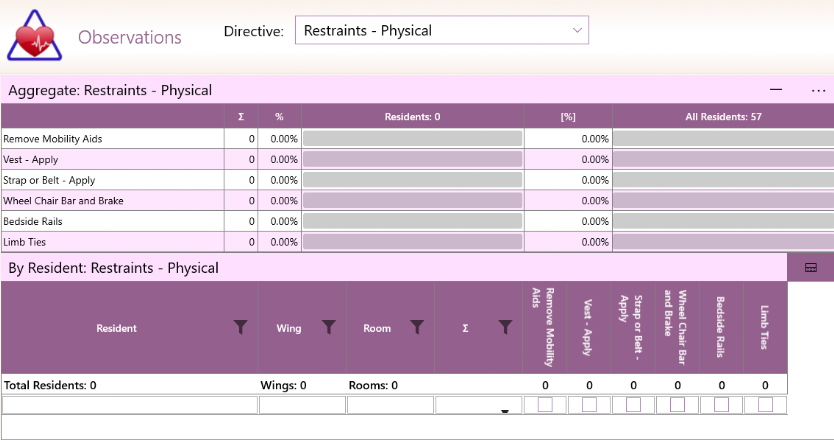The width and height of the screenshot is (834, 440).
Task: Click the Residents: 0 column header
Action: click(413, 117)
